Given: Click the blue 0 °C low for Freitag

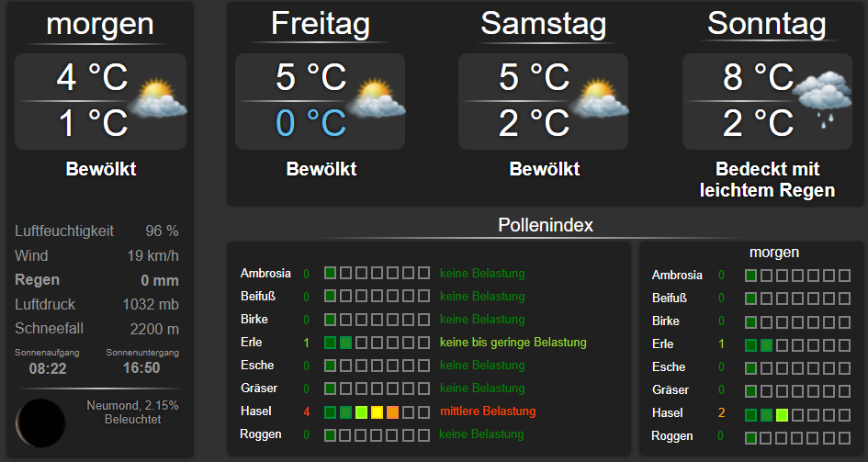Looking at the screenshot, I should click(311, 123).
